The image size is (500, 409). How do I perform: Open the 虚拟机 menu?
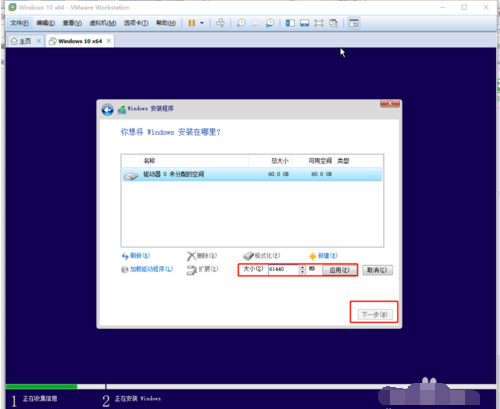coord(103,23)
